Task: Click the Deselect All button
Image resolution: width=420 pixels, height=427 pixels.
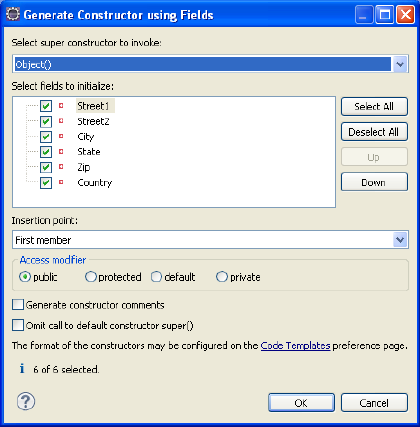Action: (x=374, y=132)
